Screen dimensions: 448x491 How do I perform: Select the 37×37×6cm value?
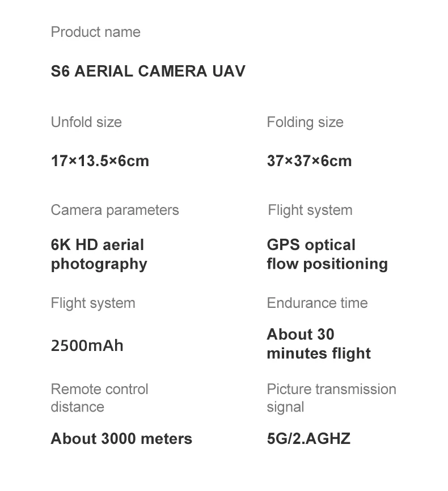coord(309,161)
